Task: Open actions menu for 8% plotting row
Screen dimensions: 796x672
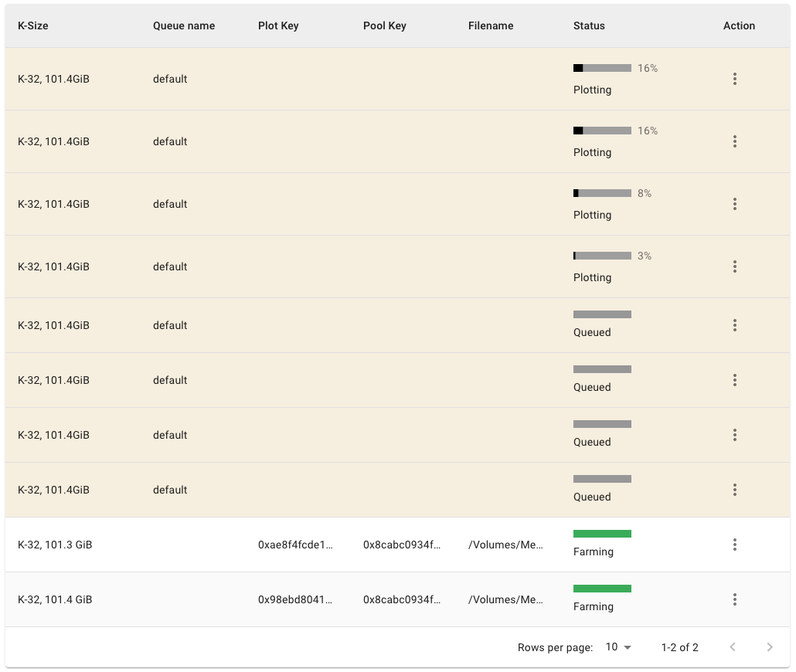Action: coord(734,204)
